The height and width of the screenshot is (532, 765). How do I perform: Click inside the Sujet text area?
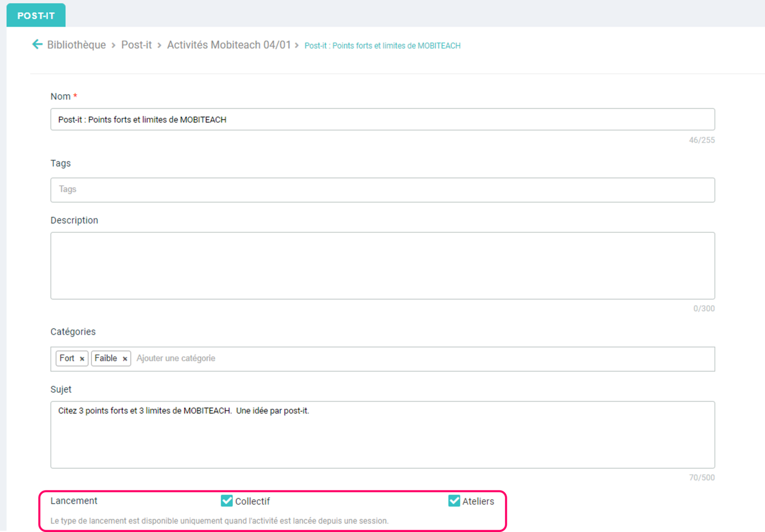382,434
